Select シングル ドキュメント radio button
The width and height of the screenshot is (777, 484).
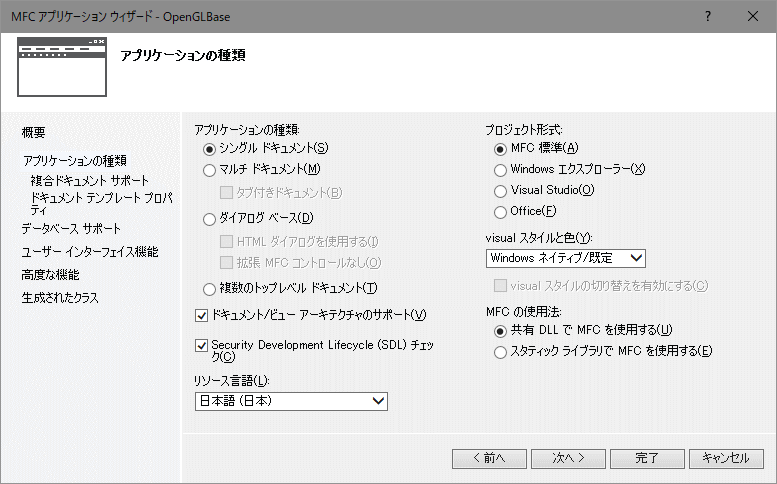[x=209, y=149]
